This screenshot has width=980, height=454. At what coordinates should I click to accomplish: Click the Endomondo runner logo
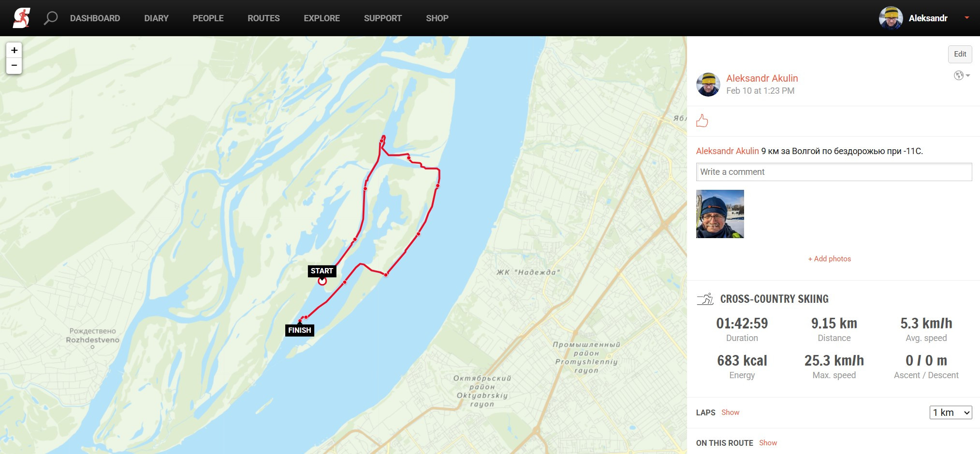[21, 18]
